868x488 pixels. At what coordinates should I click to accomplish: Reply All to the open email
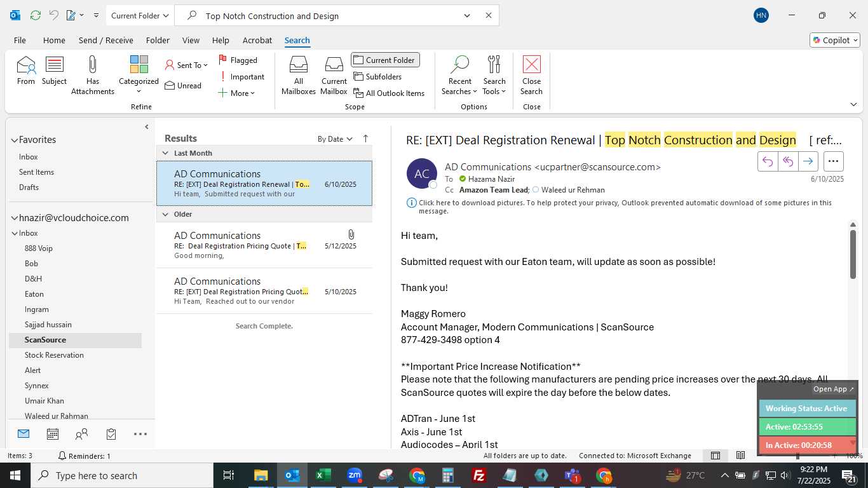[788, 161]
